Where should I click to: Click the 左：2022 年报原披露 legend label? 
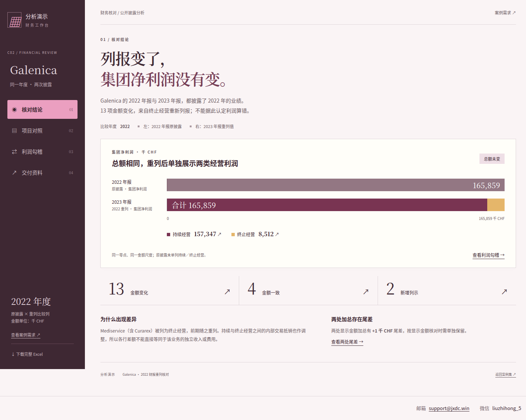pyautogui.click(x=162, y=127)
